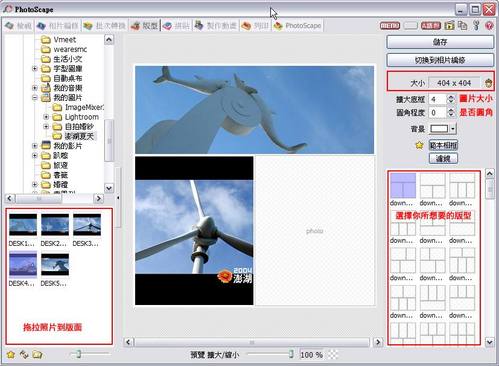The width and height of the screenshot is (499, 366).
Task: Click the 背景 white color swatch
Action: pos(439,129)
